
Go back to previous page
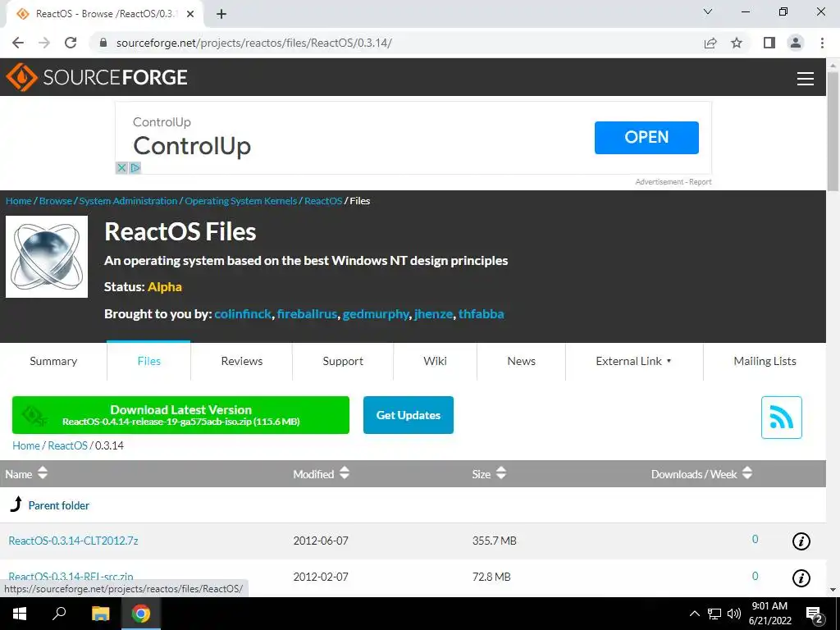18,43
